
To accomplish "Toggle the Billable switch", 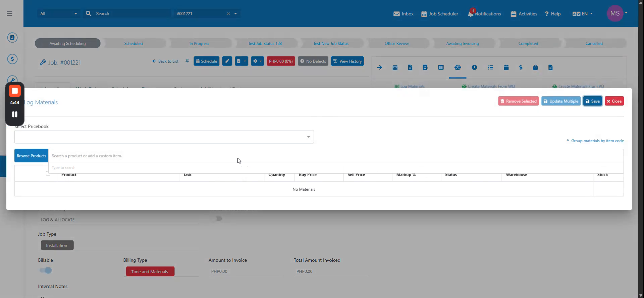I will coord(46,270).
